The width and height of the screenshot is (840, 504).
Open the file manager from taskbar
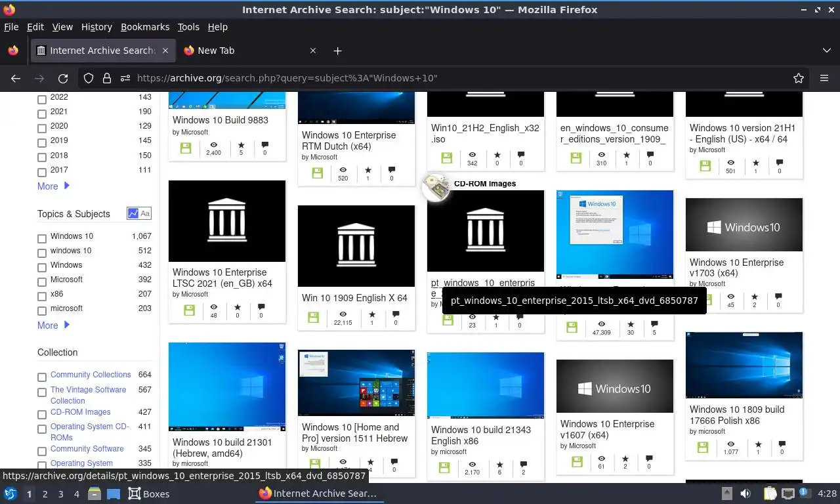tap(94, 493)
